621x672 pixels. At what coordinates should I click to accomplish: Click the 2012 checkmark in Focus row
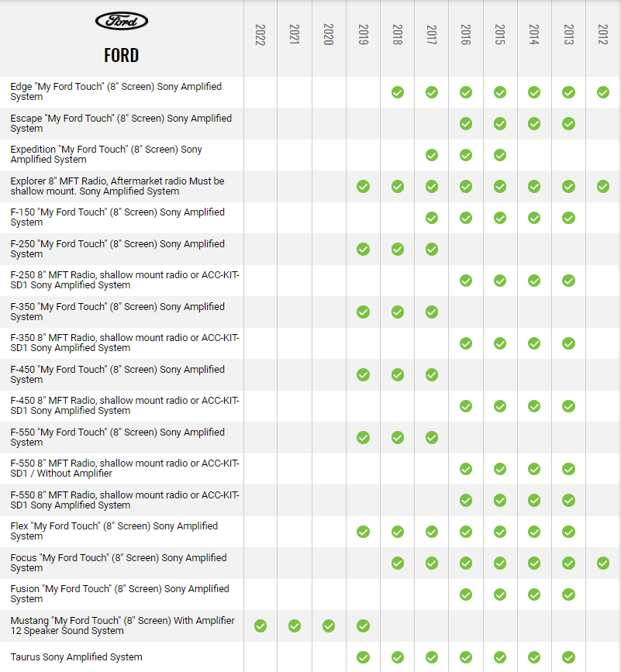[x=603, y=563]
